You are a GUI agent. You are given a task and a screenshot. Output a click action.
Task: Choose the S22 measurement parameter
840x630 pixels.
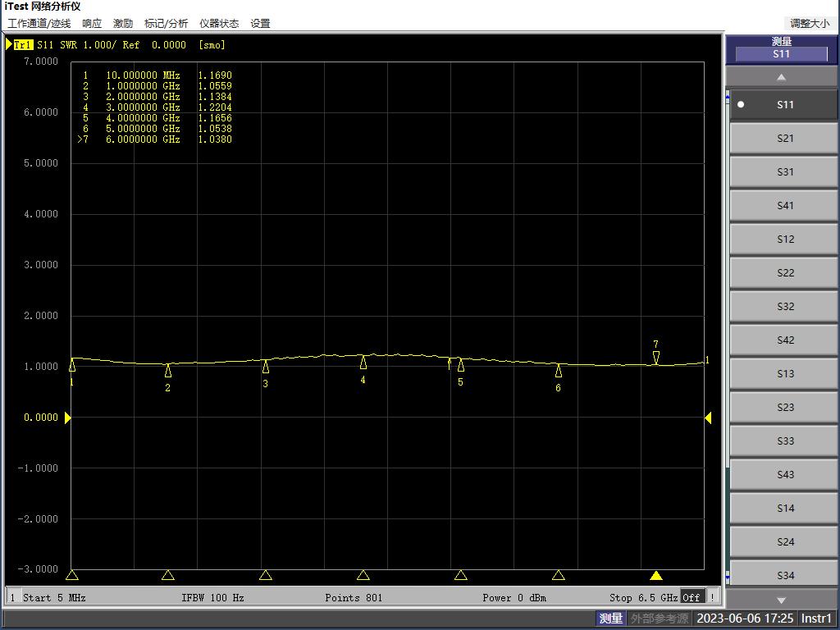pos(784,273)
